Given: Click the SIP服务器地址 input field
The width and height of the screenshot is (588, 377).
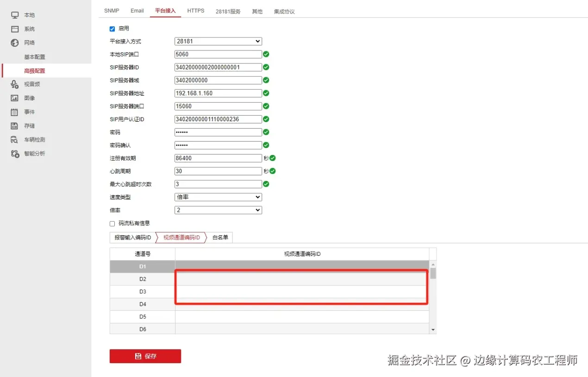Looking at the screenshot, I should click(x=218, y=93).
